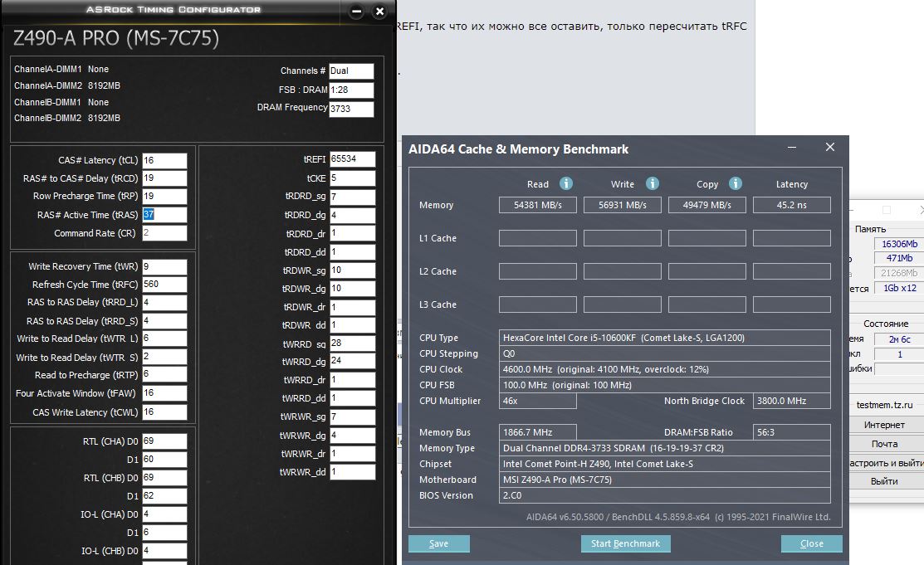This screenshot has width=924, height=565.
Task: Click the tRDWR_sg value field
Action: (352, 270)
